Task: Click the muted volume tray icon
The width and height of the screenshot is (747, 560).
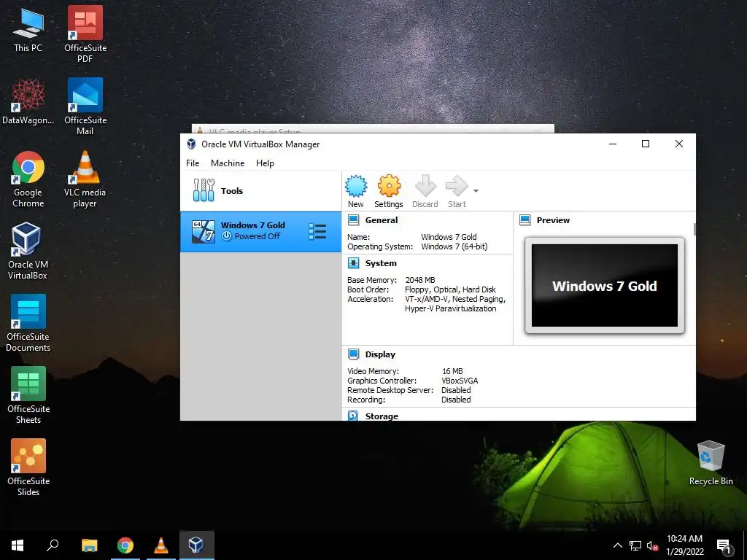Action: coord(653,545)
